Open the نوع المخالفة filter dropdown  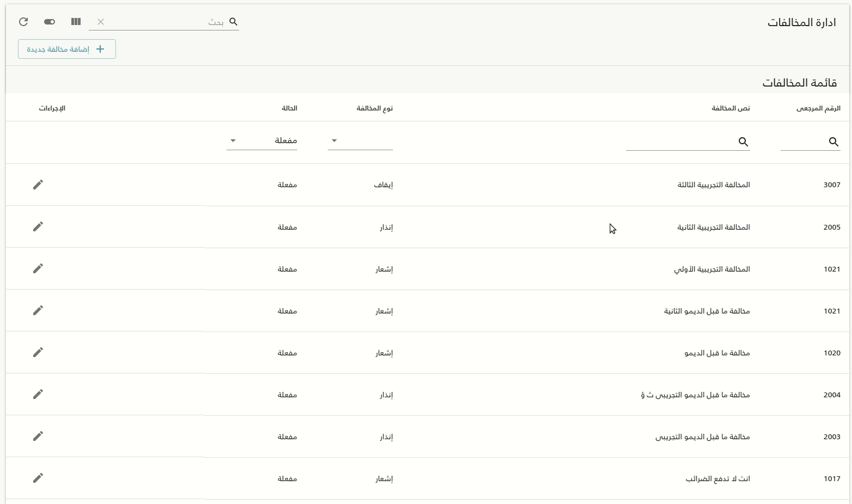coord(360,141)
